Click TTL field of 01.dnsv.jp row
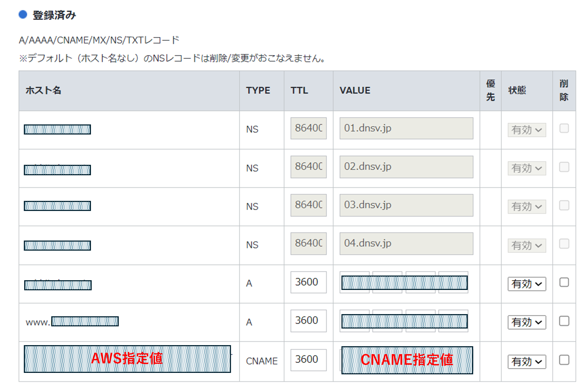The image size is (584, 392). [308, 128]
